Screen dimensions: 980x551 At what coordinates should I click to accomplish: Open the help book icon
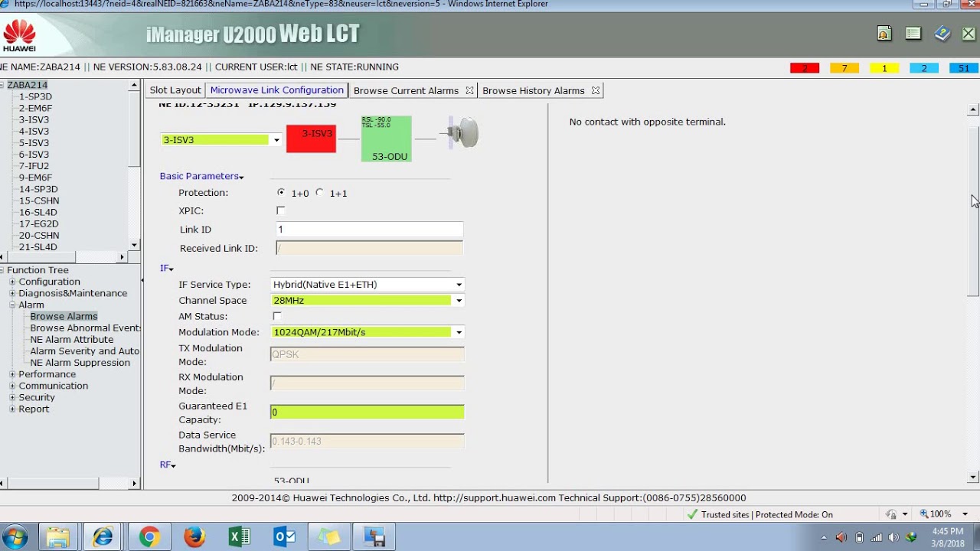point(942,34)
